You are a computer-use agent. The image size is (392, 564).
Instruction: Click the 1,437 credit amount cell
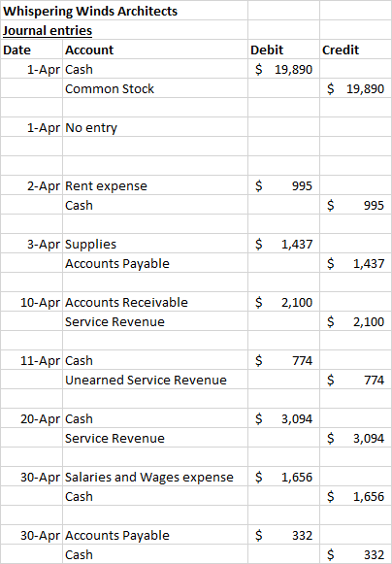pyautogui.click(x=356, y=263)
